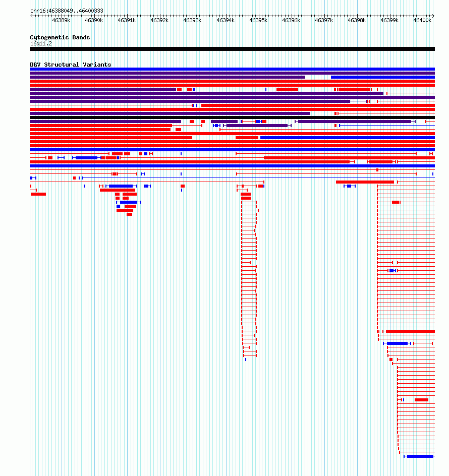Click the 16q11.2 band label
The image size is (449, 476).
41,44
